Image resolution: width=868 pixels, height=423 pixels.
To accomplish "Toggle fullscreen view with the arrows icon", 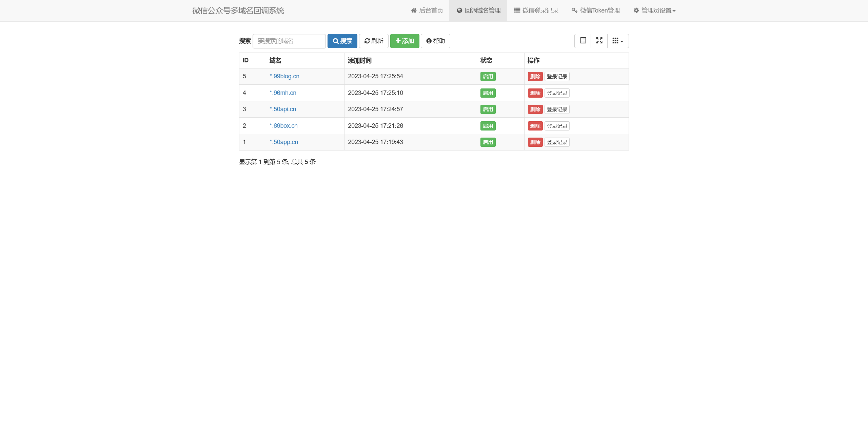I will pyautogui.click(x=599, y=41).
